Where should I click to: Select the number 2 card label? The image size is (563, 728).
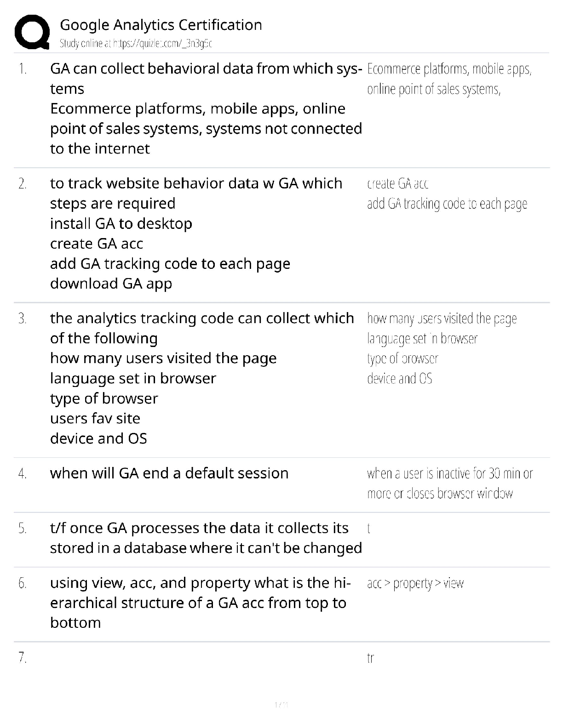point(23,184)
